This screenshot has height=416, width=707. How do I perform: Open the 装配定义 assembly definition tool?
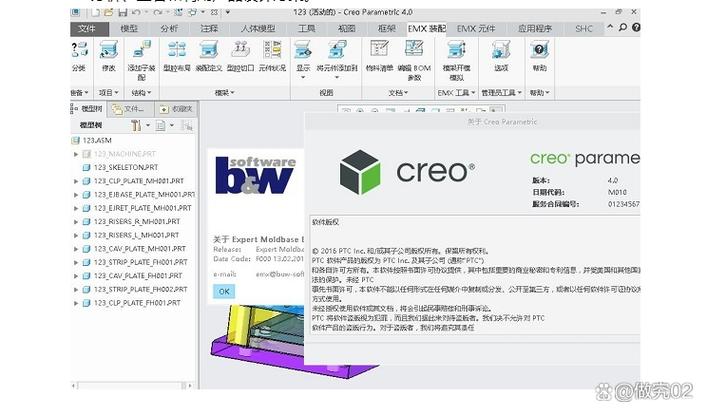pyautogui.click(x=208, y=50)
